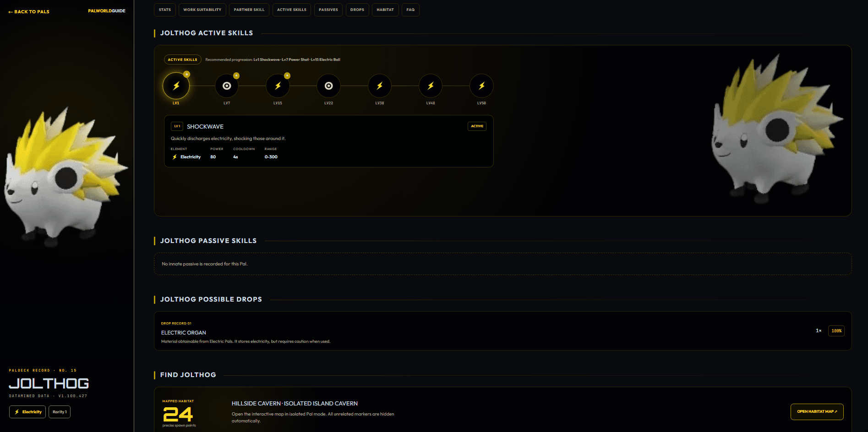This screenshot has height=432, width=868.
Task: Click the range value 0-300
Action: pos(271,157)
